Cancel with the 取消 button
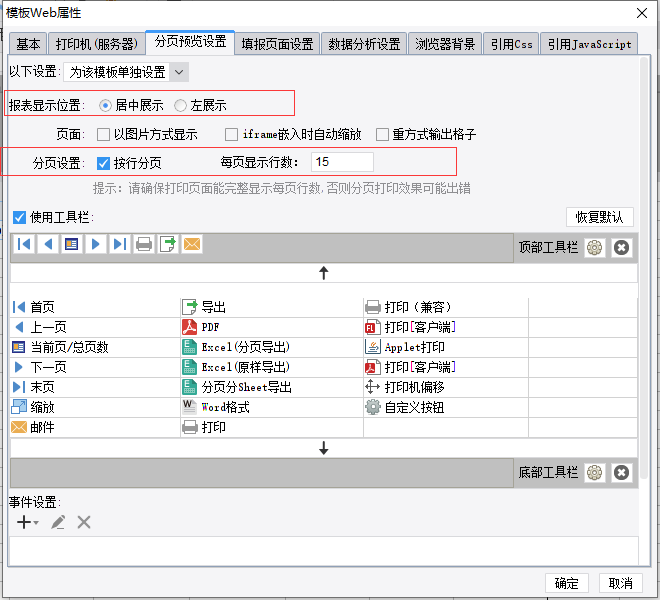 620,583
